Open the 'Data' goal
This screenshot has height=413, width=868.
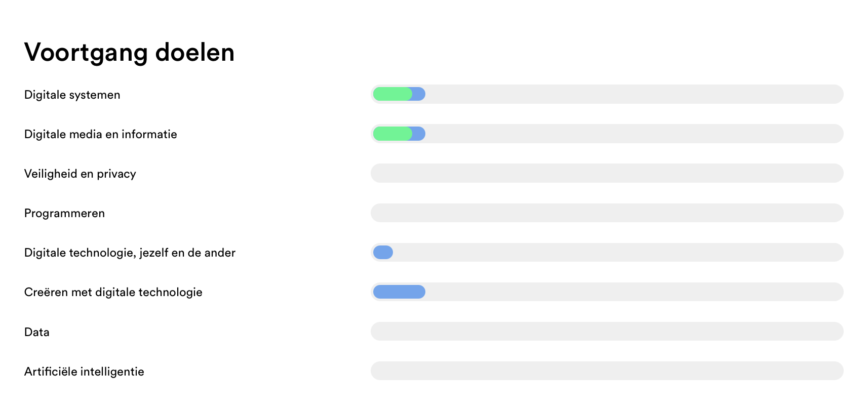click(37, 332)
